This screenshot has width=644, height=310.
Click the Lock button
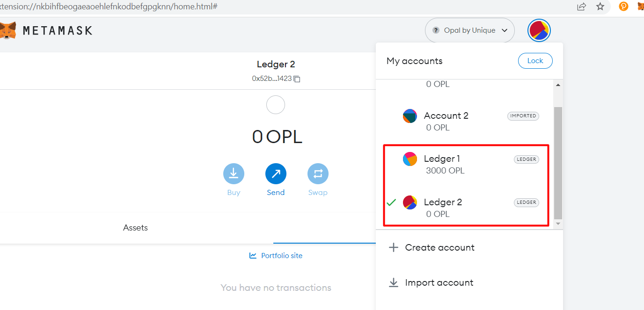click(x=535, y=61)
